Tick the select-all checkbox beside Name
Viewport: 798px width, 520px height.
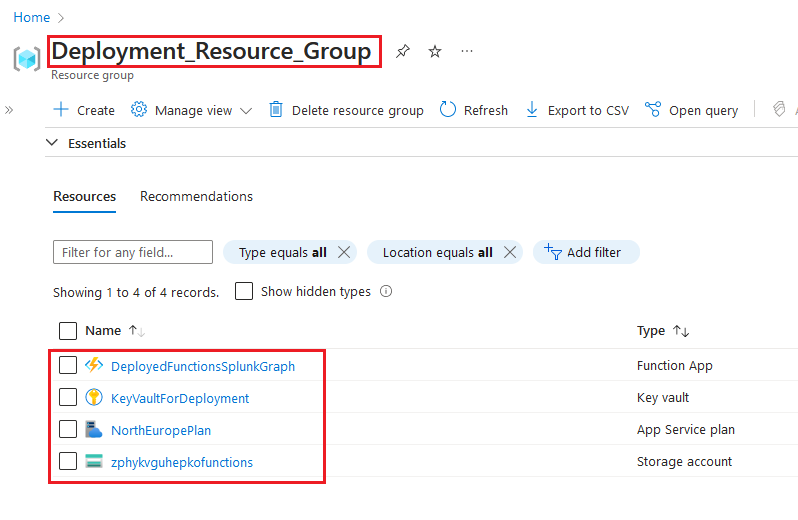tap(68, 330)
